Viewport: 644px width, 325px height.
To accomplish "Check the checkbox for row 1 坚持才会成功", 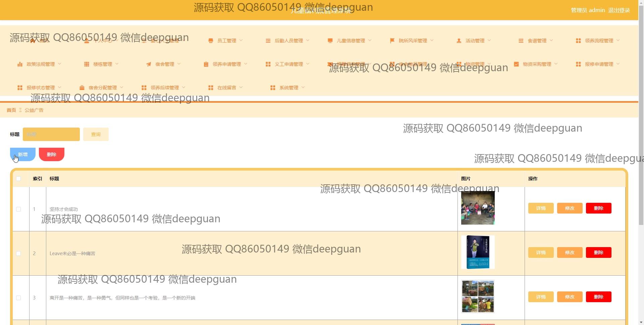I will click(x=18, y=209).
